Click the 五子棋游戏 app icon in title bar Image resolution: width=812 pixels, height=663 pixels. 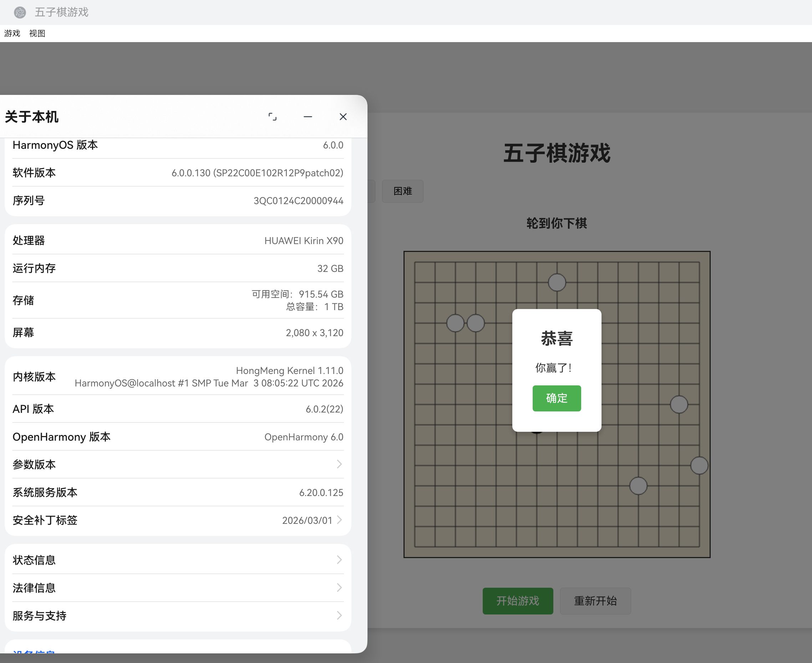coord(20,12)
